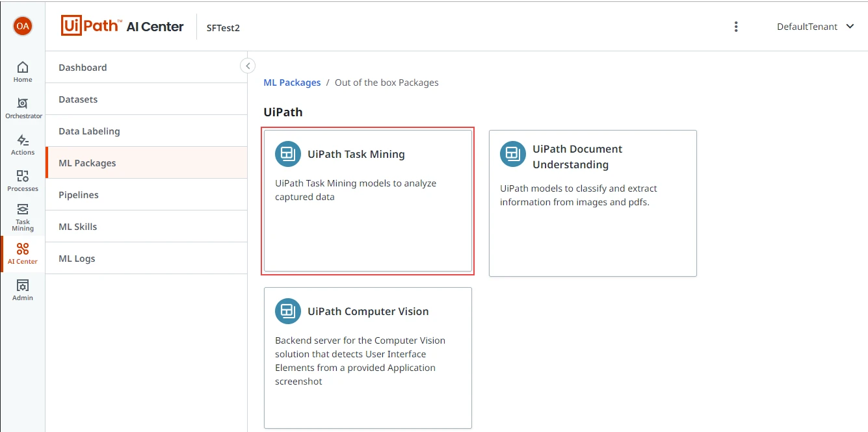Click Document Understanding description about images and pdfs
This screenshot has height=432, width=868.
(x=579, y=195)
